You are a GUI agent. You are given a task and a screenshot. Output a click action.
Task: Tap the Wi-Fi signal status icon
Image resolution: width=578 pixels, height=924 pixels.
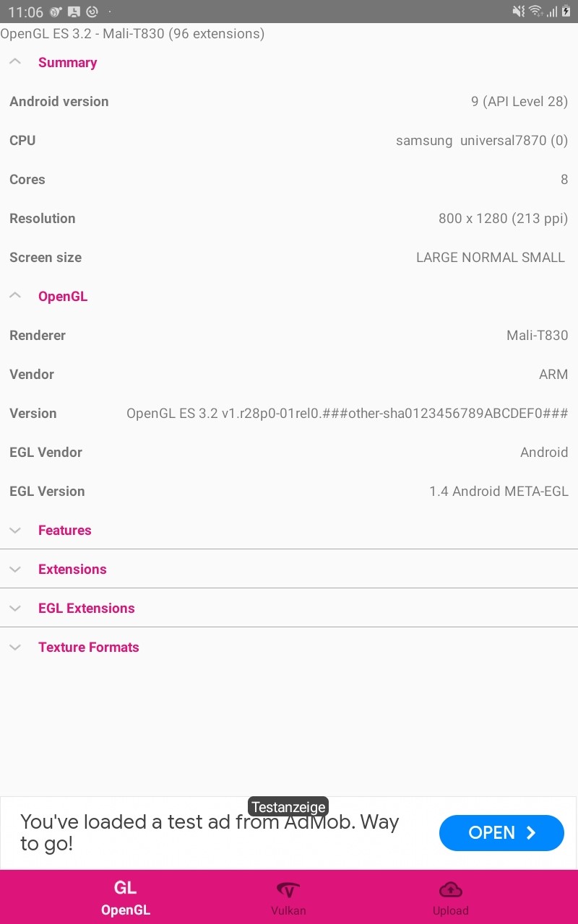[535, 11]
